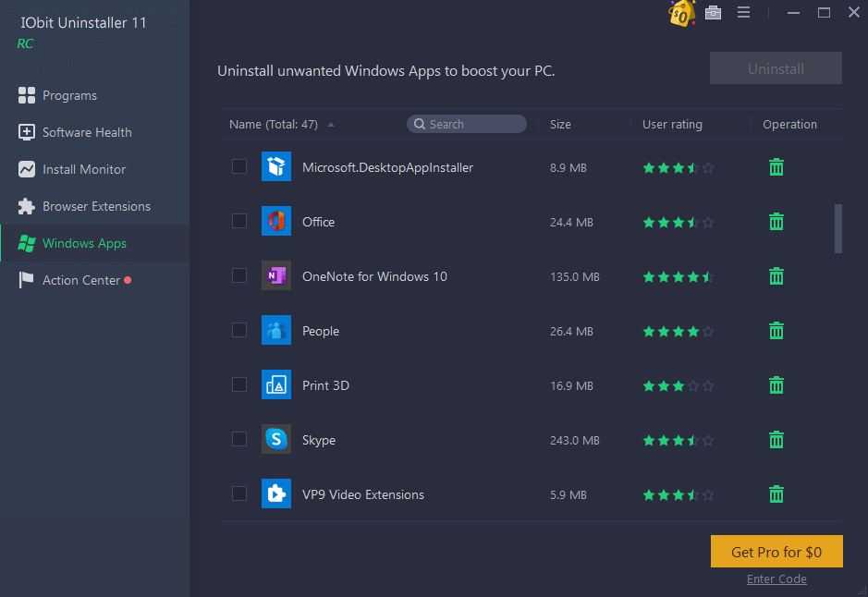
Task: Click the star rating for Skype
Action: click(x=679, y=441)
